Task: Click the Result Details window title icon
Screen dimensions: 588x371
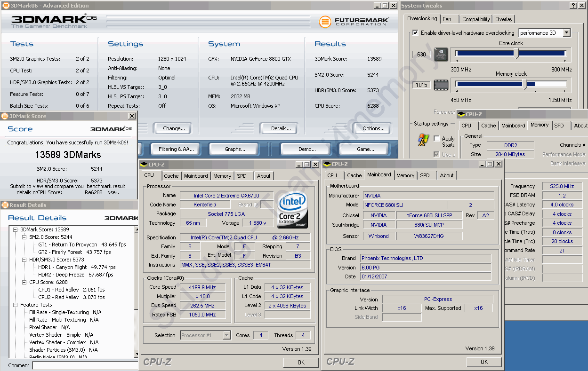Action: [x=5, y=205]
